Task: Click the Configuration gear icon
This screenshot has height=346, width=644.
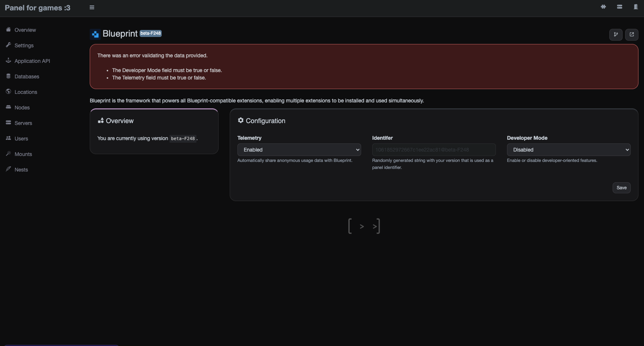Action: 241,121
